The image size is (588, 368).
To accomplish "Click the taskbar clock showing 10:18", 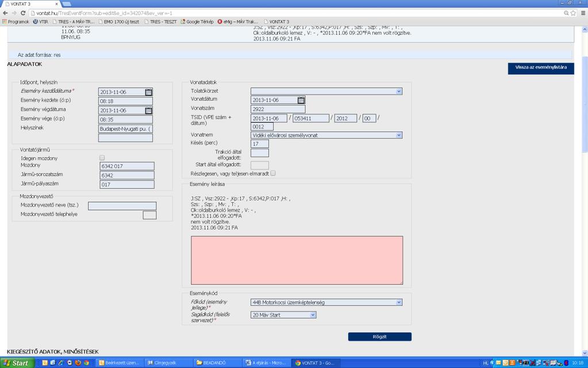I will (x=578, y=363).
